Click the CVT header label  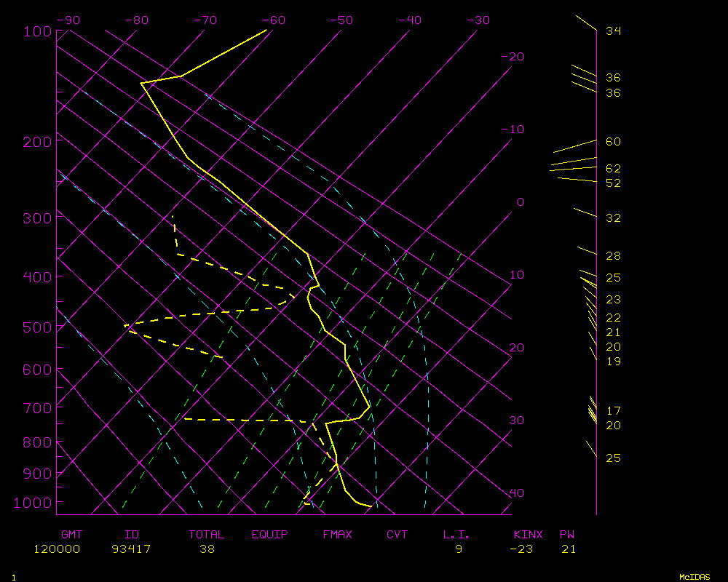[397, 535]
